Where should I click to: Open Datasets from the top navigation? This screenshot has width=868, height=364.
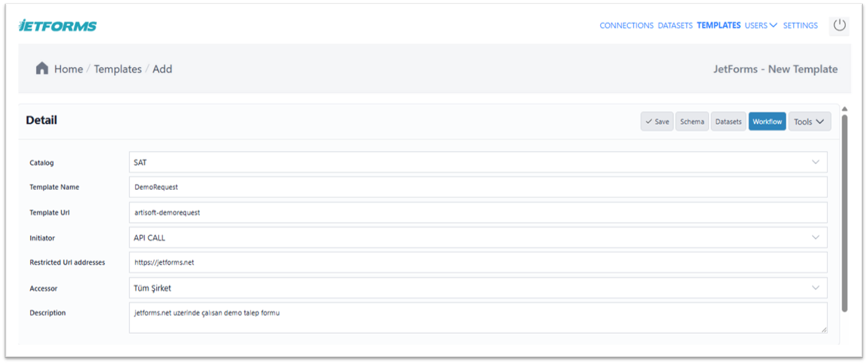pos(675,26)
